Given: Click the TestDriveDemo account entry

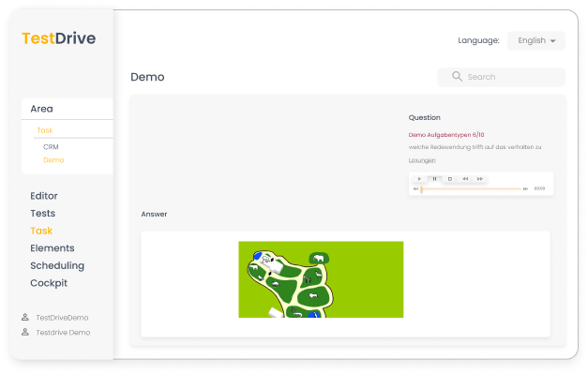Looking at the screenshot, I should tap(62, 318).
